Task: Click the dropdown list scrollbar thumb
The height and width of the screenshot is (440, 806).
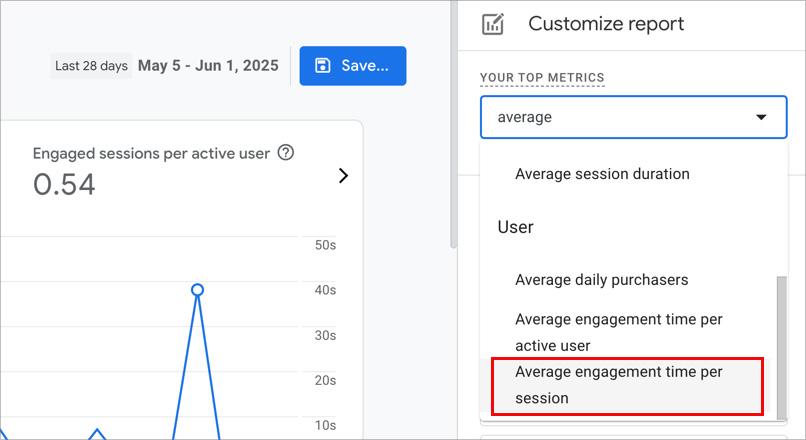Action: click(781, 348)
